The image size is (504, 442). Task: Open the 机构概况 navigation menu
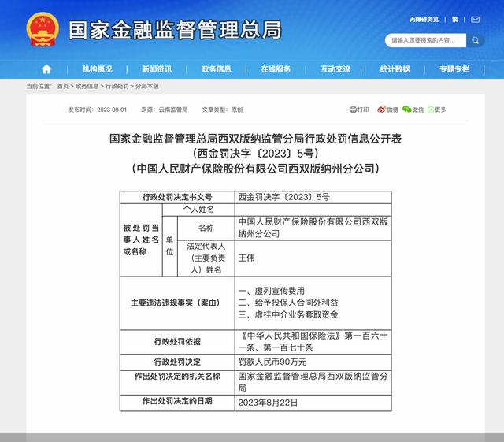[98, 69]
